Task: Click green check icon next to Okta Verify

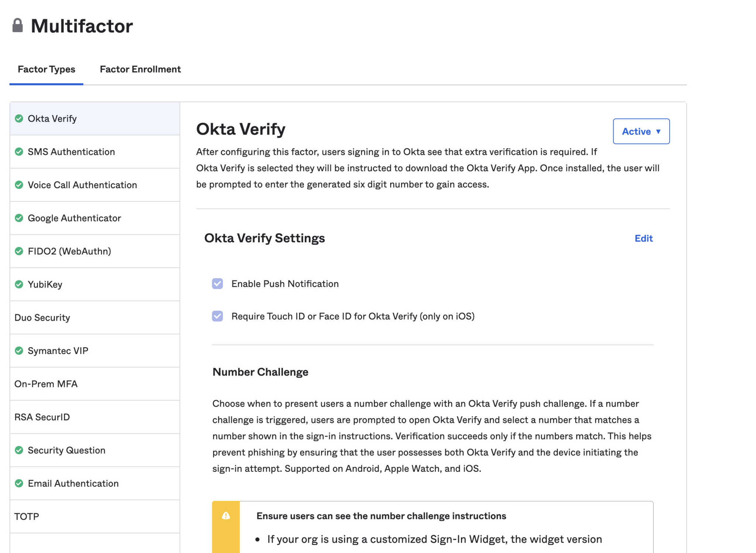Action: click(x=19, y=118)
